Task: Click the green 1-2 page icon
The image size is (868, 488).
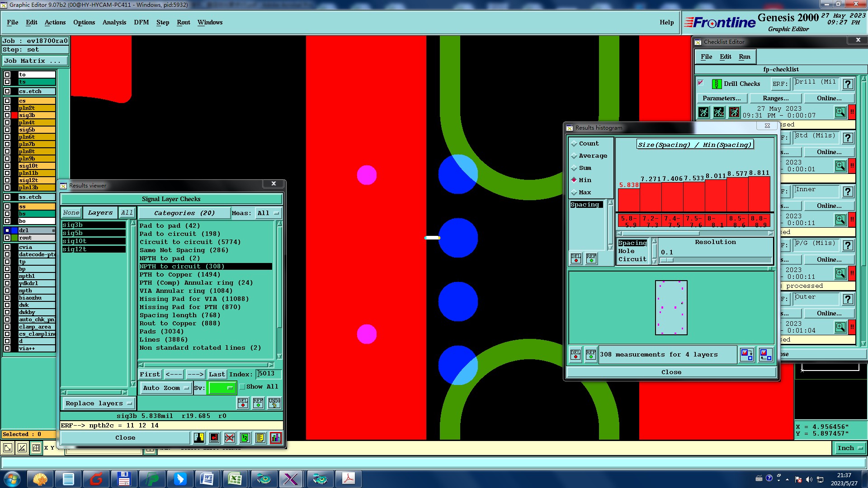Action: coord(245,438)
